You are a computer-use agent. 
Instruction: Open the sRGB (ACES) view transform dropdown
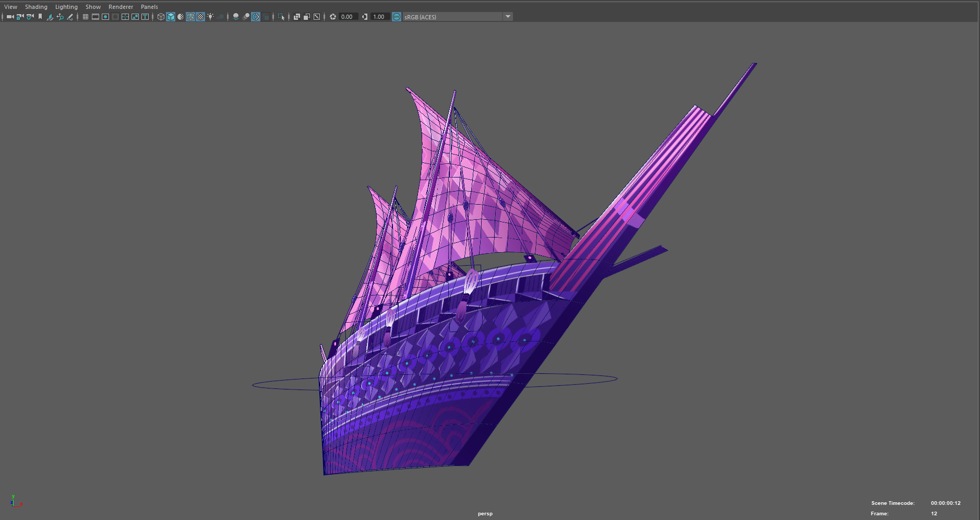(458, 17)
